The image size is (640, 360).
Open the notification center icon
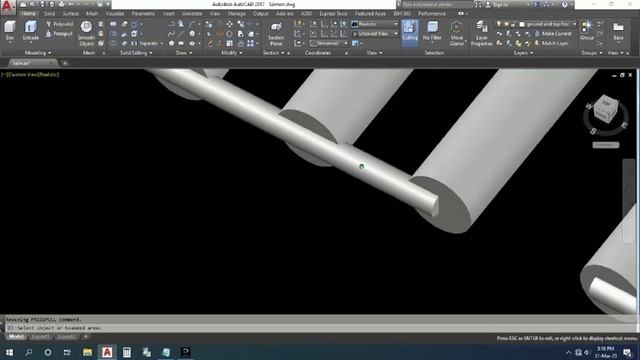pos(627,352)
